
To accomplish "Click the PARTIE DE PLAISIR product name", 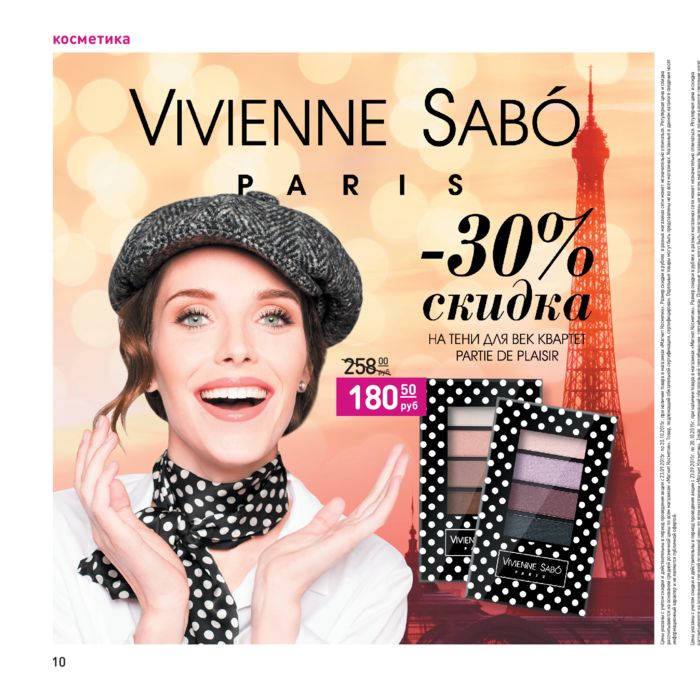I will click(507, 356).
